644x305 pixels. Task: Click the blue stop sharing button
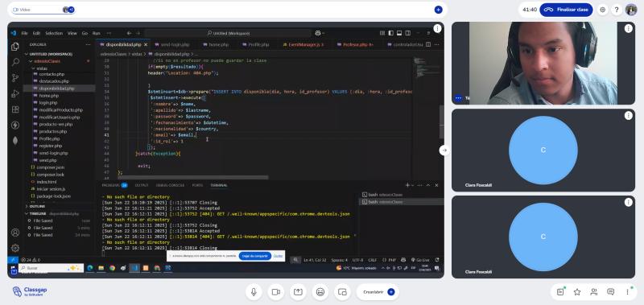[x=255, y=256]
